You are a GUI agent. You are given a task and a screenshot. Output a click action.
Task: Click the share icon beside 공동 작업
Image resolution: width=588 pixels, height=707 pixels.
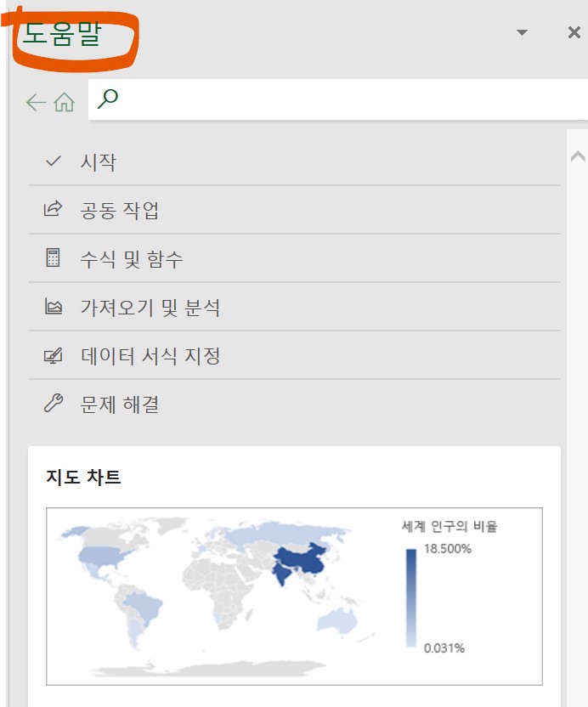pos(54,209)
